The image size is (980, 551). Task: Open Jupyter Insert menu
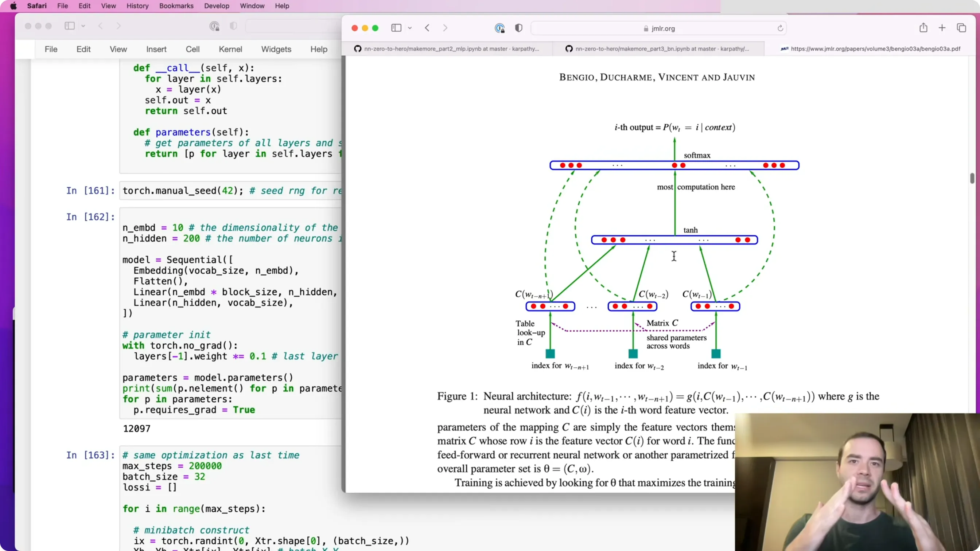point(156,49)
